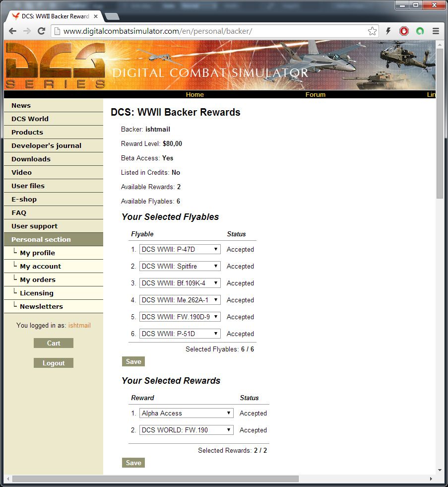This screenshot has height=487, width=448.
Task: Open the ishtmail profile link
Action: [79, 325]
